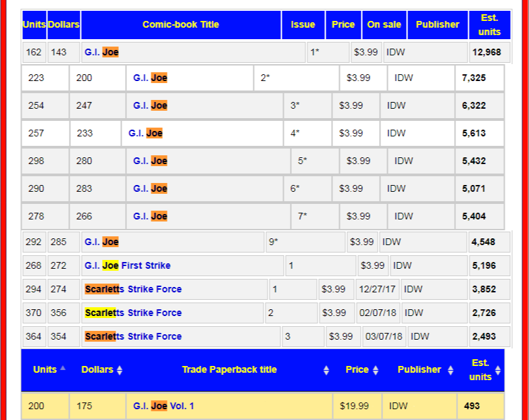Select estimated units value 2,493
Viewport: 529px width, 420px height.
(x=484, y=336)
